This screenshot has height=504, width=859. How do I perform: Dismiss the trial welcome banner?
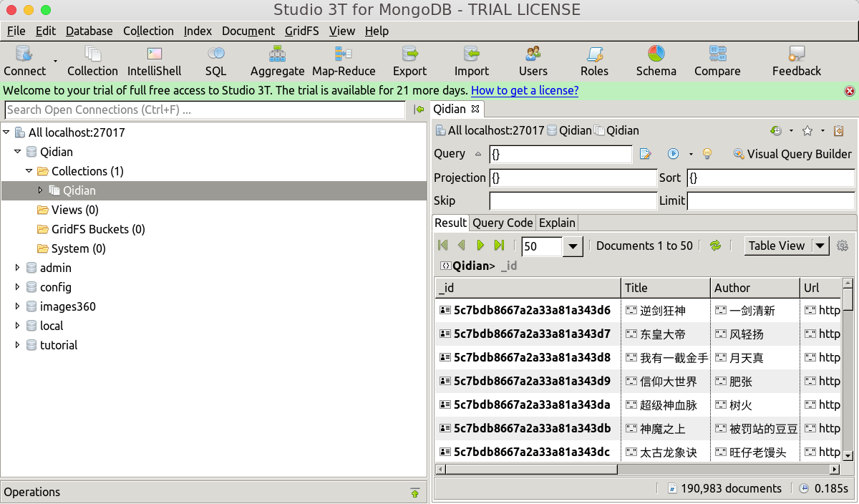[x=850, y=91]
